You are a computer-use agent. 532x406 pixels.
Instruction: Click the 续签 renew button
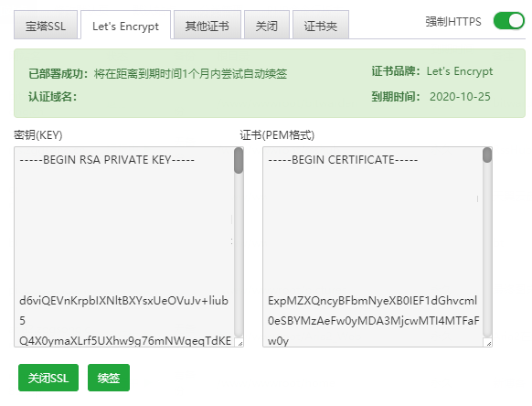click(x=109, y=378)
